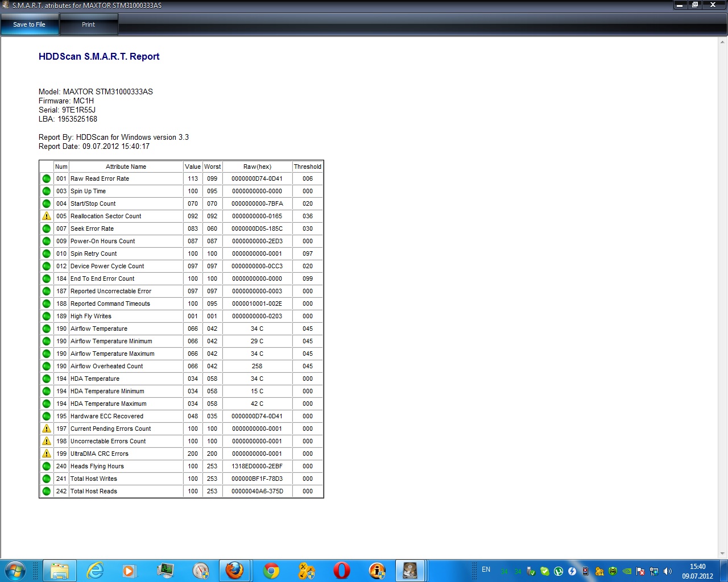The image size is (728, 582).
Task: Click the Reported Command Timeouts attribute name
Action: (x=110, y=304)
